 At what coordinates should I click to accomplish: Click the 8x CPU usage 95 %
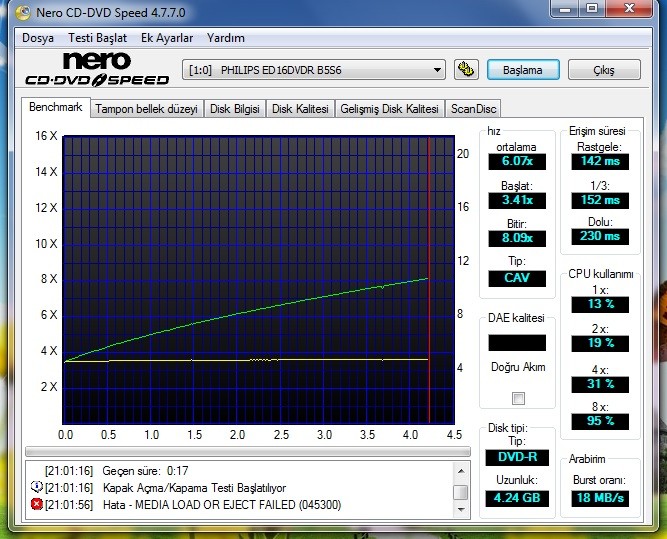click(x=600, y=421)
